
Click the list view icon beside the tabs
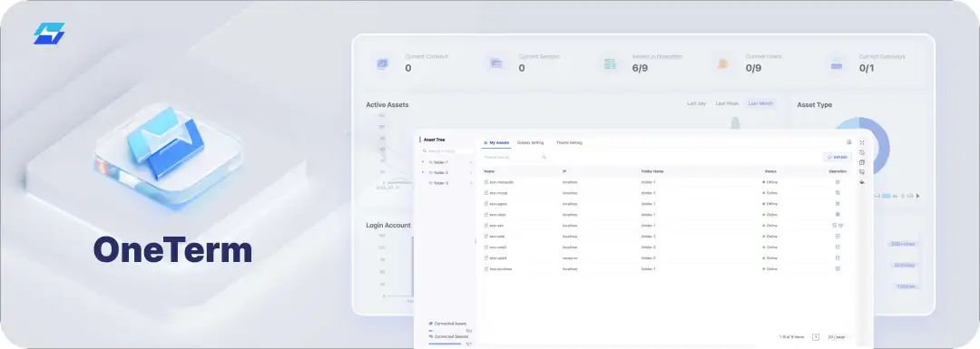[848, 142]
